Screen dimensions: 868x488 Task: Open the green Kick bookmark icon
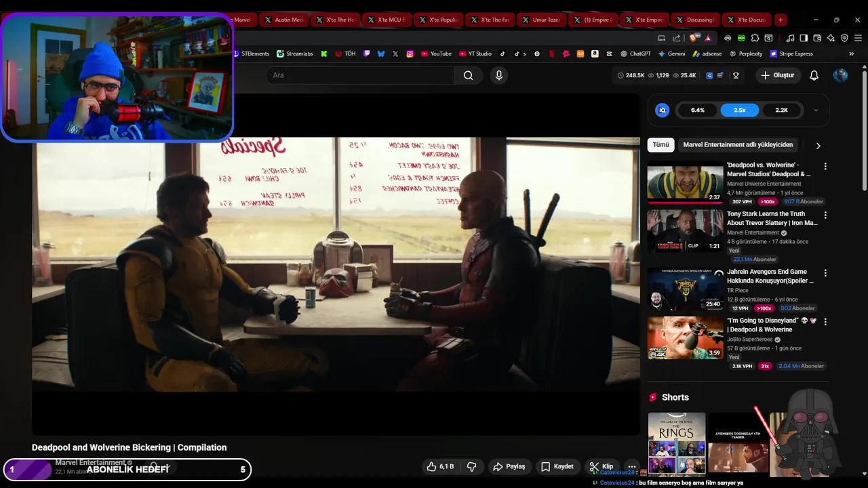[324, 54]
